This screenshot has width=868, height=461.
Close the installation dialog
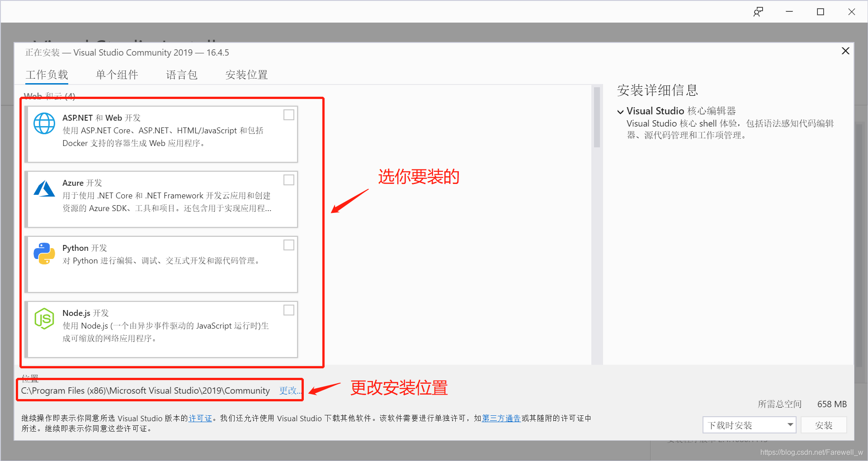point(845,51)
